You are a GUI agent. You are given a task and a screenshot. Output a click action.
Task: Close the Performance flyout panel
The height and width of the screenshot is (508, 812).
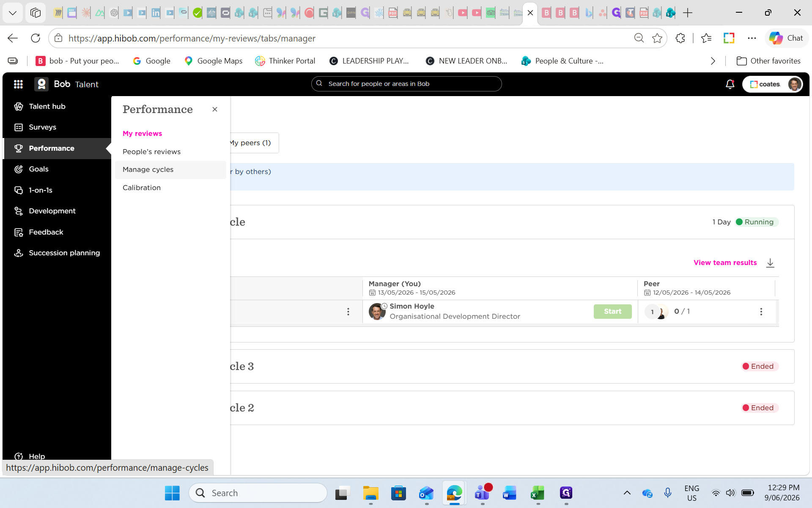[x=215, y=109]
